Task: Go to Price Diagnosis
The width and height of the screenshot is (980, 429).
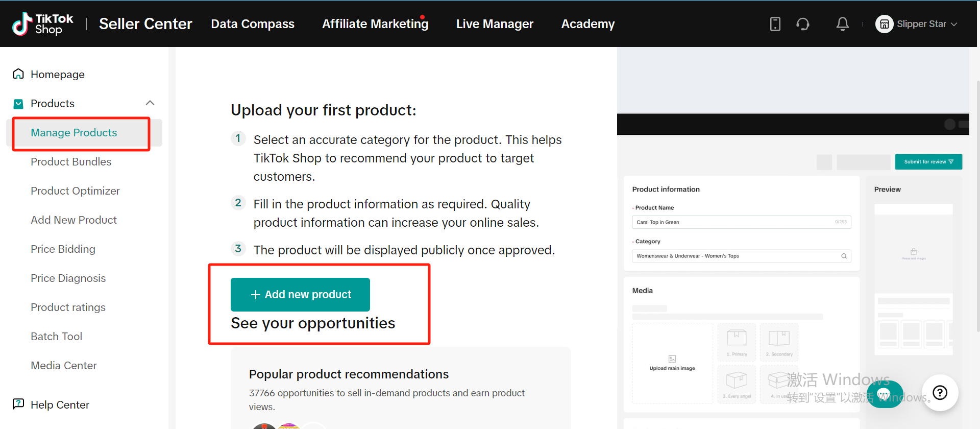Action: point(68,278)
